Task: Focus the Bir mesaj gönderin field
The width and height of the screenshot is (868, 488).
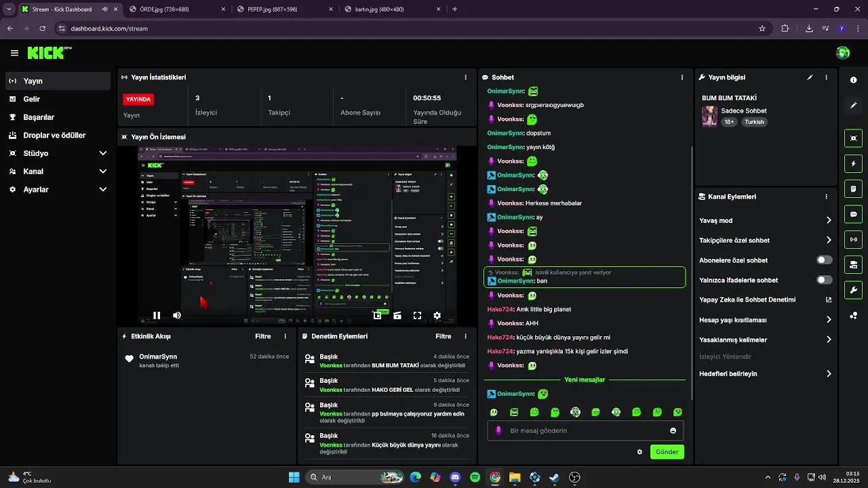Action: tap(585, 430)
